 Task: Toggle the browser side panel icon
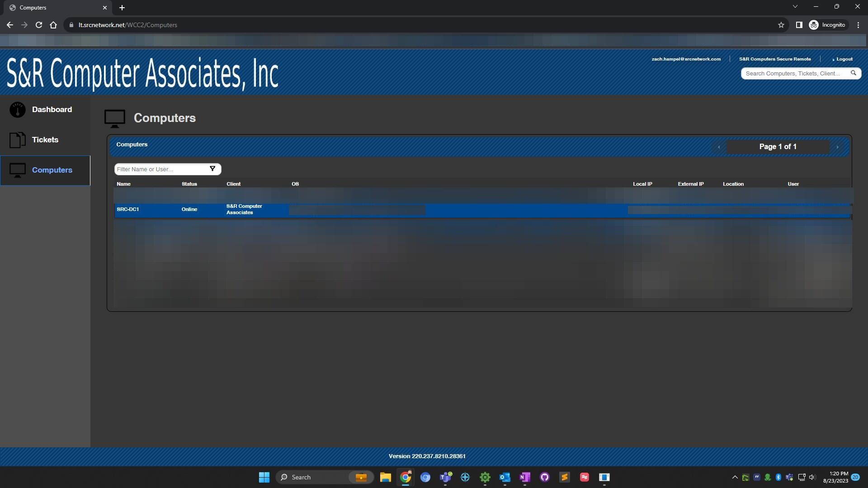coord(799,25)
